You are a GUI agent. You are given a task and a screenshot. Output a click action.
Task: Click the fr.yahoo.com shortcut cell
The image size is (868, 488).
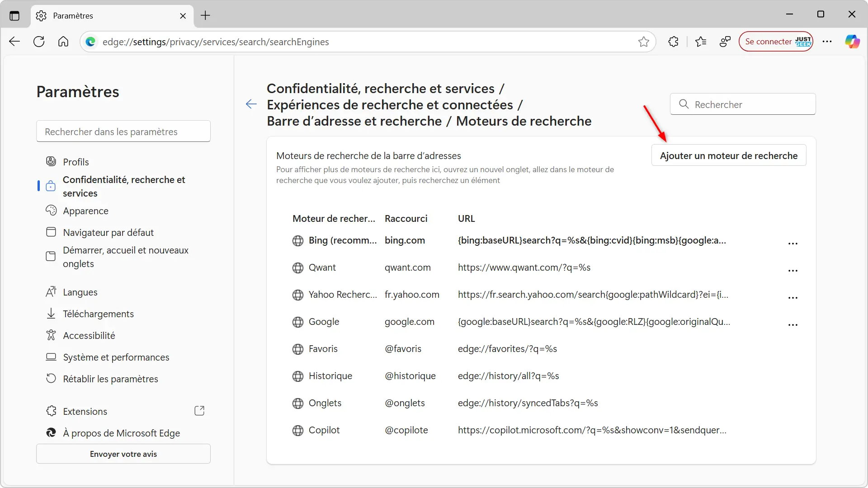coord(412,295)
